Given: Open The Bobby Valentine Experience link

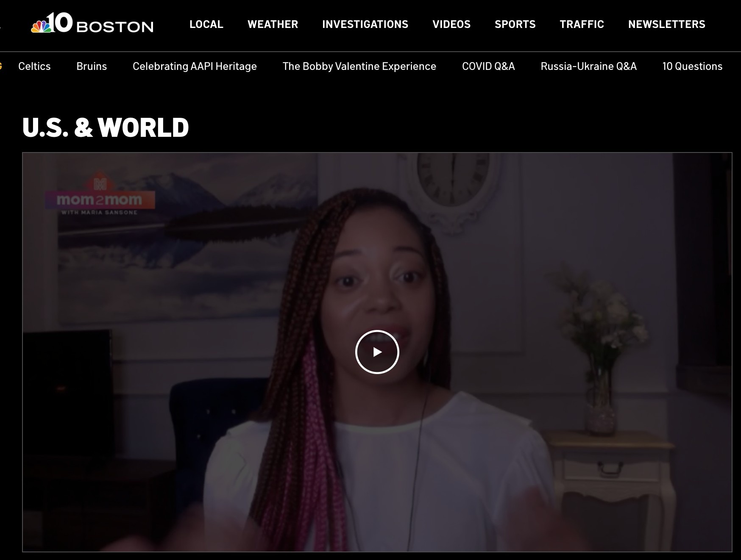Looking at the screenshot, I should point(359,67).
